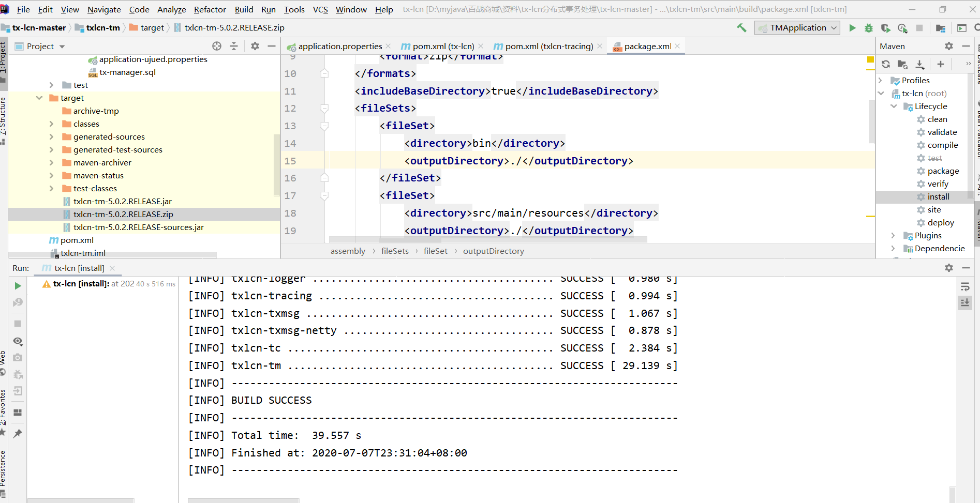Image resolution: width=980 pixels, height=503 pixels.
Task: Toggle fold marker on line 13 fileSet
Action: [324, 126]
